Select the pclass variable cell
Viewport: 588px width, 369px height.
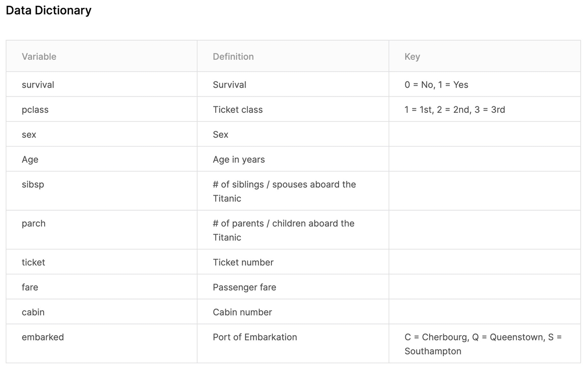[x=35, y=110]
